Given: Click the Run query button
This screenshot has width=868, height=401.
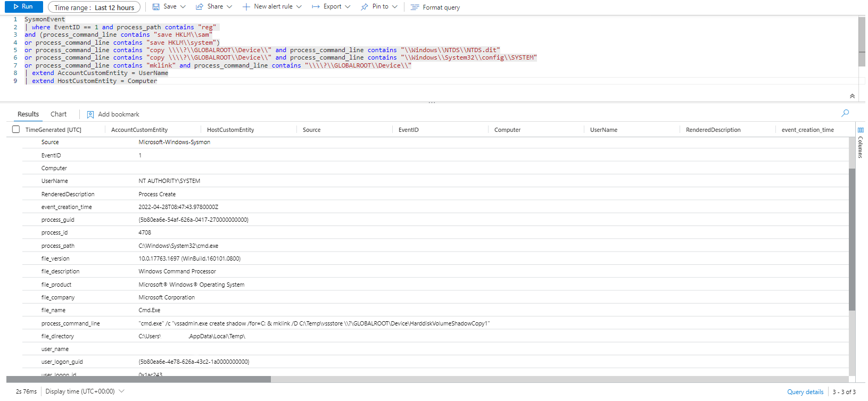Looking at the screenshot, I should [x=23, y=7].
